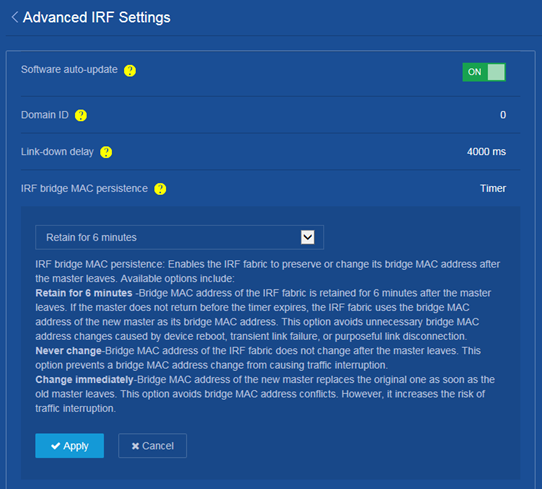The height and width of the screenshot is (489, 542).
Task: Click the dropdown arrow of persistence selector
Action: point(308,237)
